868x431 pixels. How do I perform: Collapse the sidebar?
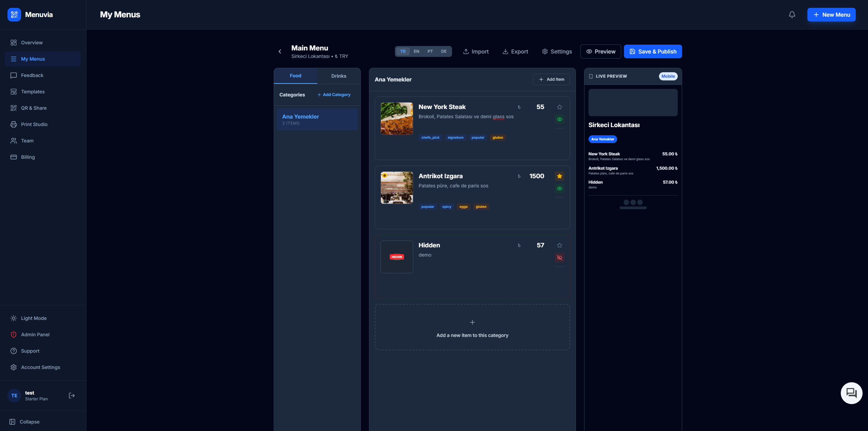pyautogui.click(x=29, y=421)
